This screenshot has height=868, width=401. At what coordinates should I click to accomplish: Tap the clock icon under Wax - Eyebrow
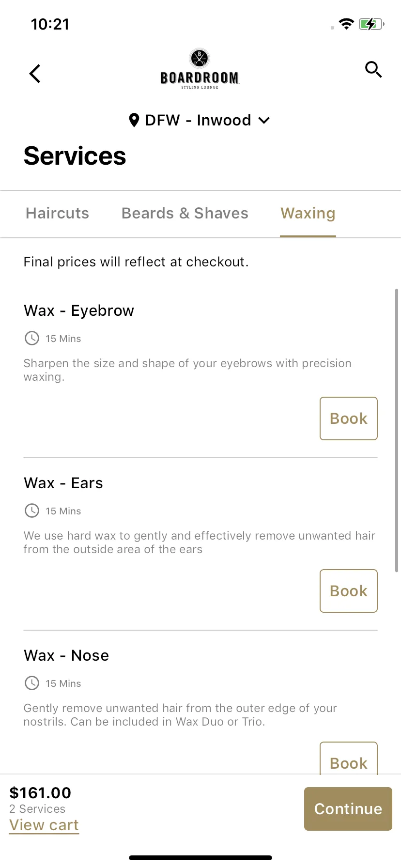pyautogui.click(x=32, y=338)
